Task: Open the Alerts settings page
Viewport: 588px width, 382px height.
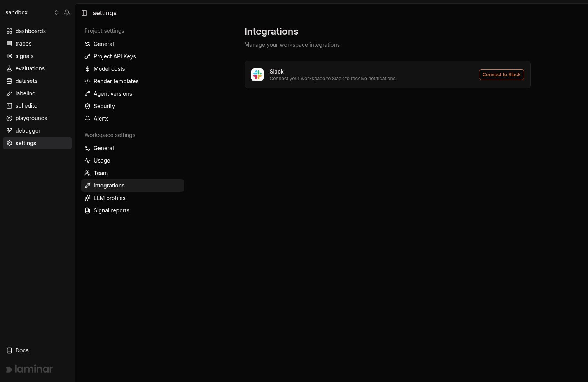Action: click(133, 119)
